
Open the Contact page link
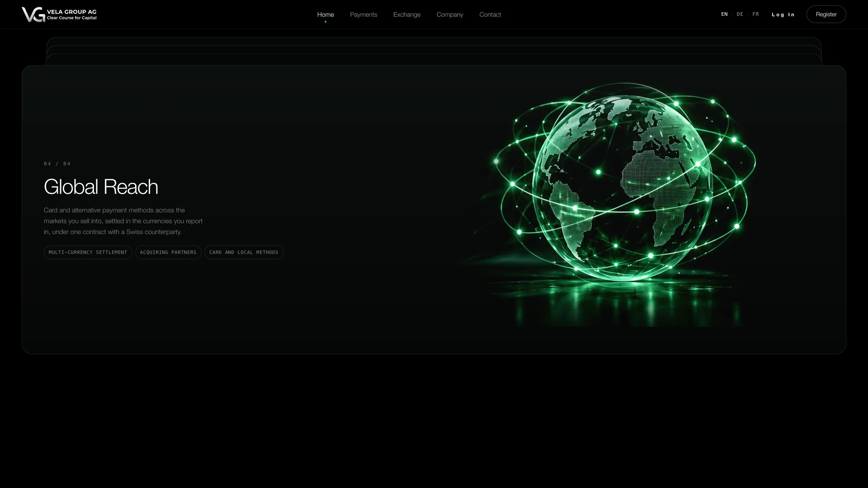click(x=490, y=14)
